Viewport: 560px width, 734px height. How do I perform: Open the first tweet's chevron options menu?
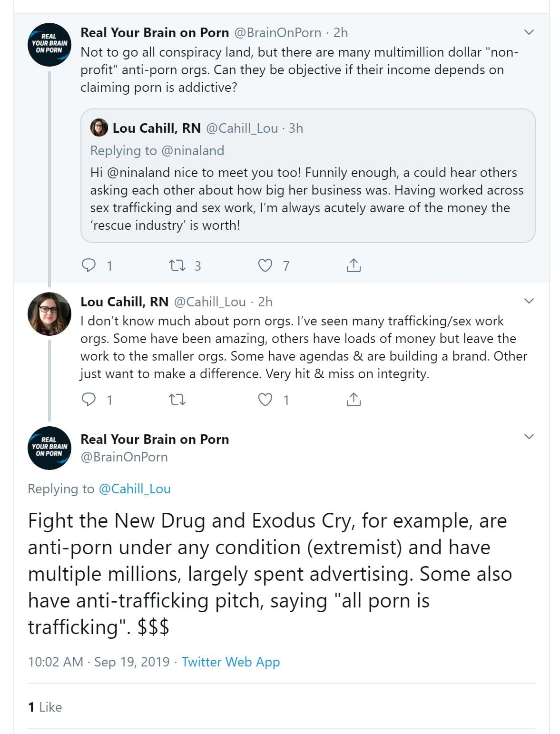point(529,32)
